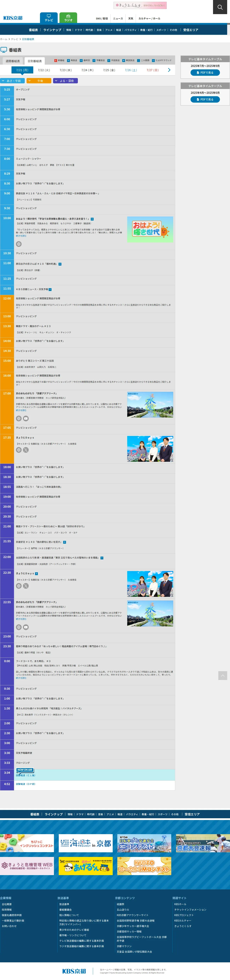
Task: Switch to the テレビ tab
Action: pos(49,18)
